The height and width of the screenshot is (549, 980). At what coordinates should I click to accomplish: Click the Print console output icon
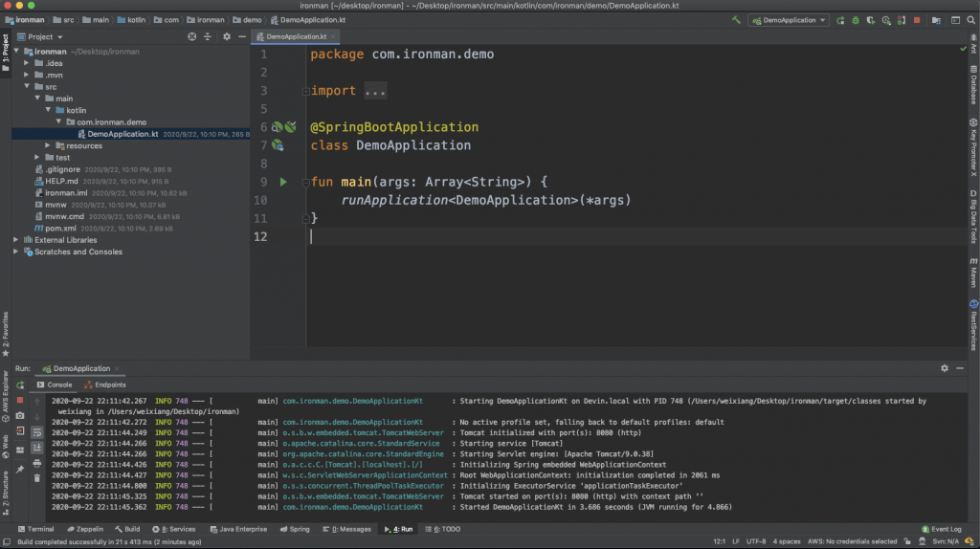37,464
